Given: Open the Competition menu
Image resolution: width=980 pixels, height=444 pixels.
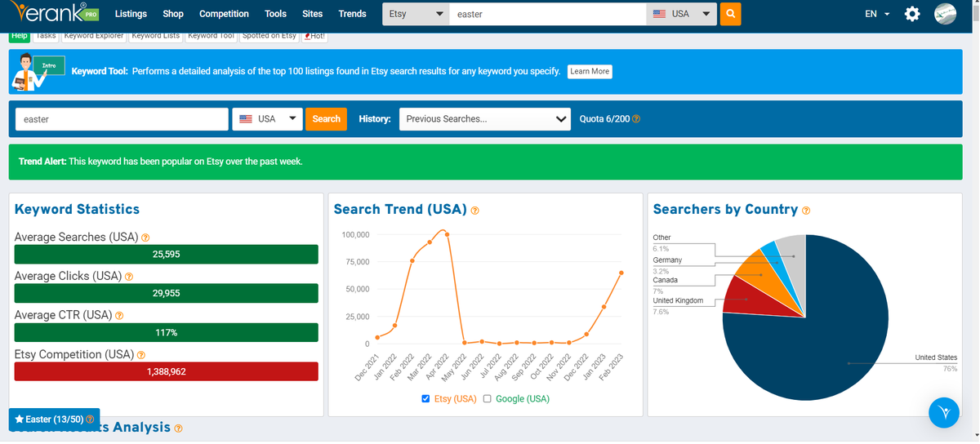Looking at the screenshot, I should click(x=224, y=14).
